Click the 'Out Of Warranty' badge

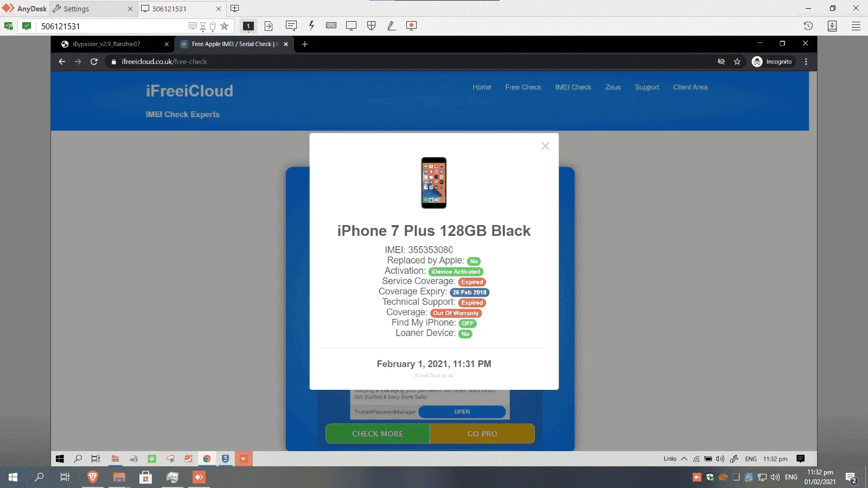pos(456,313)
